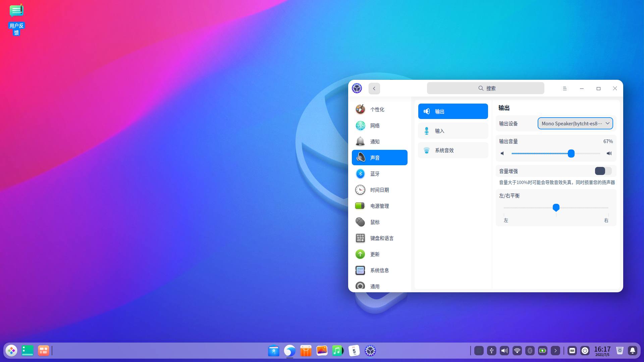Click the maximum volume speaker icon
Viewport: 644px width, 362px height.
(609, 154)
